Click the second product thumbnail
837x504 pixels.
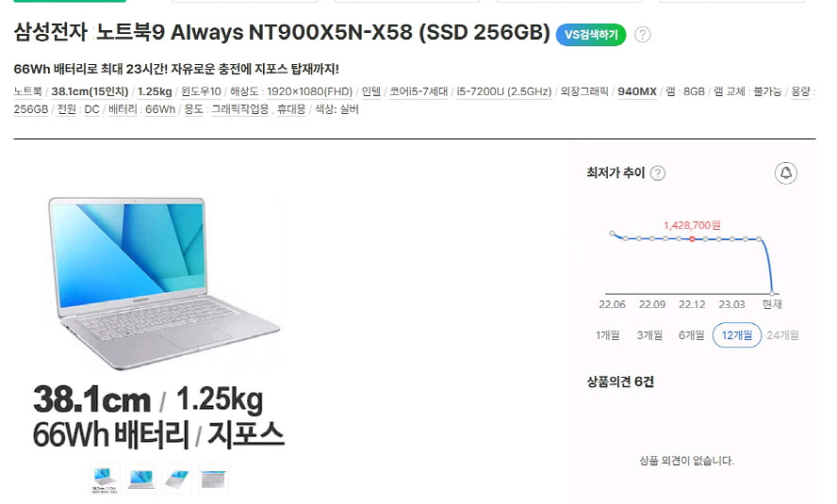pos(141,479)
